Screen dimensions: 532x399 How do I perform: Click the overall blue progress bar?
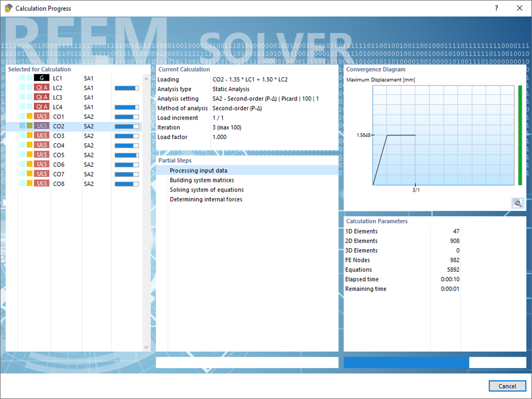click(435, 363)
